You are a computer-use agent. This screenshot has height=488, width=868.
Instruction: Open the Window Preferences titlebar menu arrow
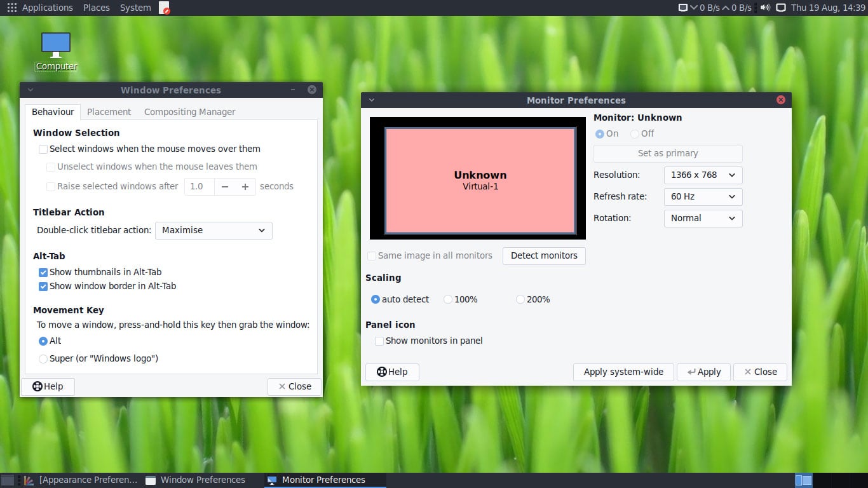[30, 90]
